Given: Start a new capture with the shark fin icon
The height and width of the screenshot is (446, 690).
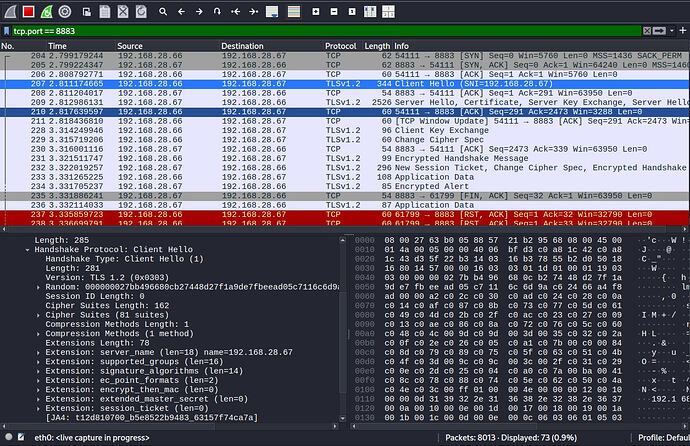Looking at the screenshot, I should (10, 12).
